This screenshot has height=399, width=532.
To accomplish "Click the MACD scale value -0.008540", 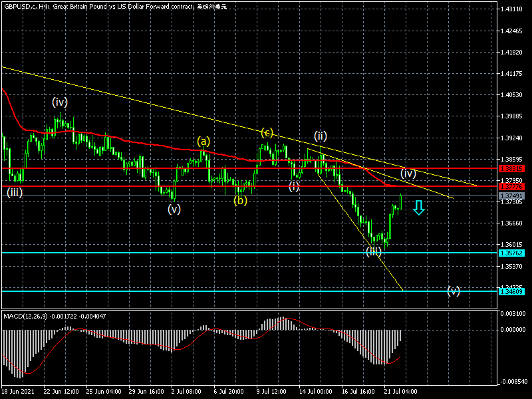I will click(x=513, y=382).
